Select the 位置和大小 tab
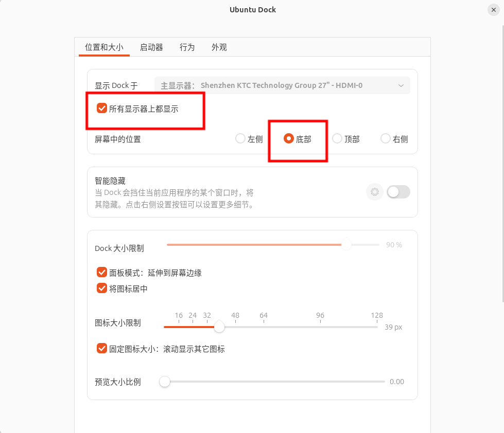This screenshot has height=433, width=504. click(104, 47)
